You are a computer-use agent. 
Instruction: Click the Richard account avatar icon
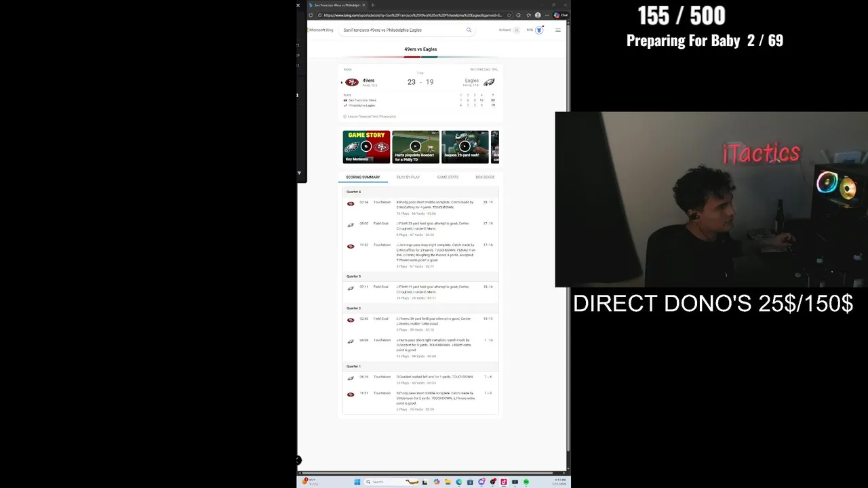[517, 30]
